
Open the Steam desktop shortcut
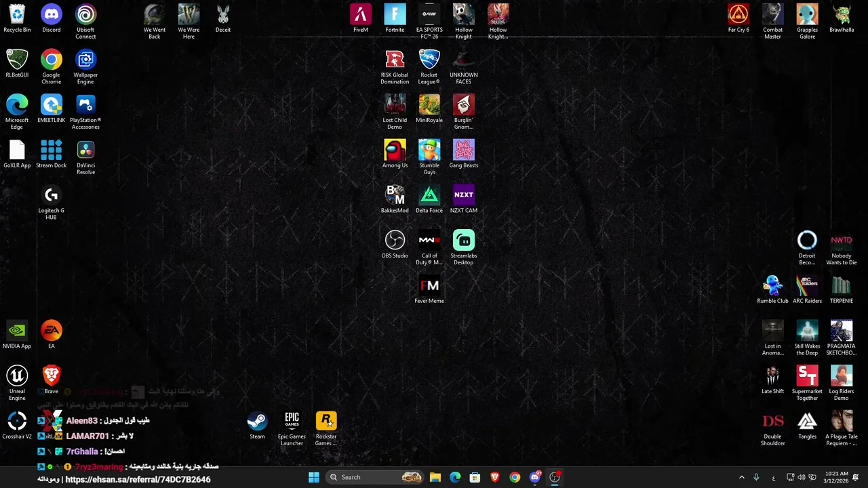(257, 426)
